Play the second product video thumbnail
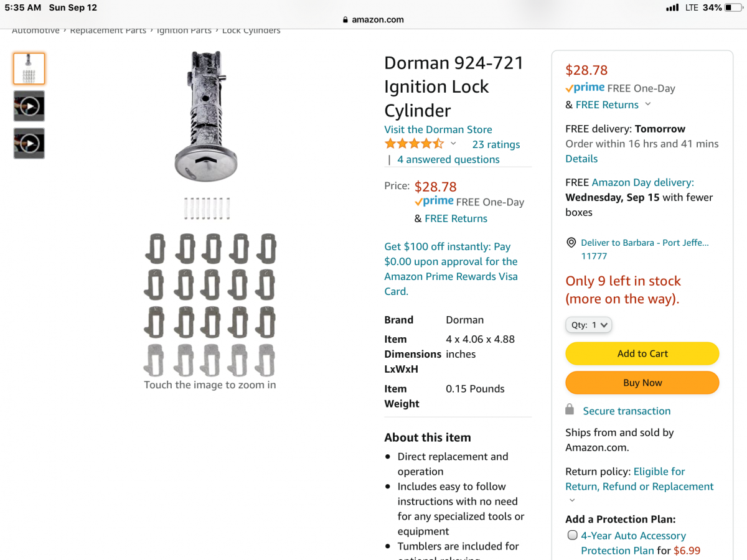The height and width of the screenshot is (560, 747). point(28,143)
